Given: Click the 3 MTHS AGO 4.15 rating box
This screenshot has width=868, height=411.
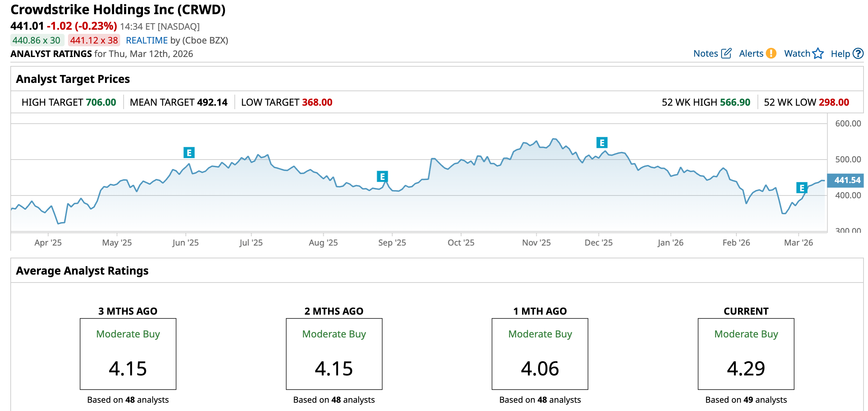Looking at the screenshot, I should click(128, 354).
